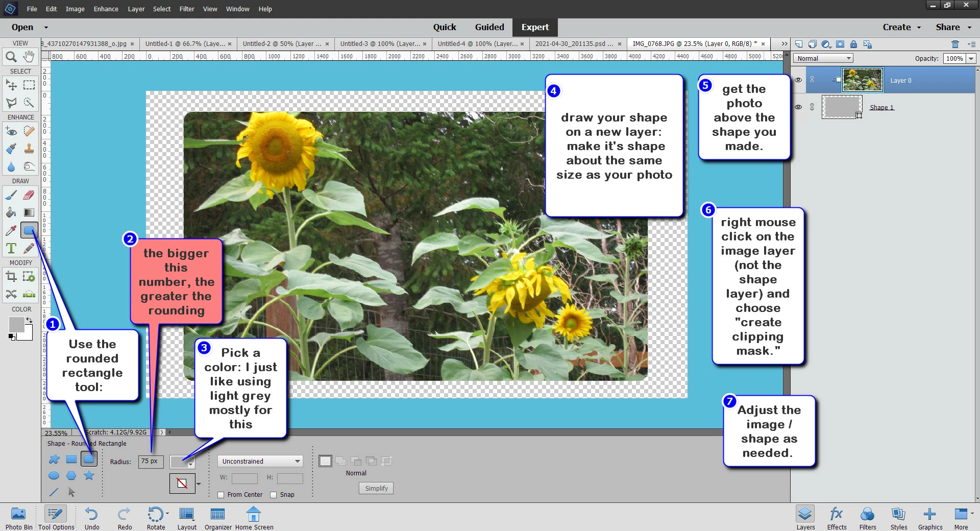Open the Enhance menu
This screenshot has width=980, height=531.
[106, 9]
